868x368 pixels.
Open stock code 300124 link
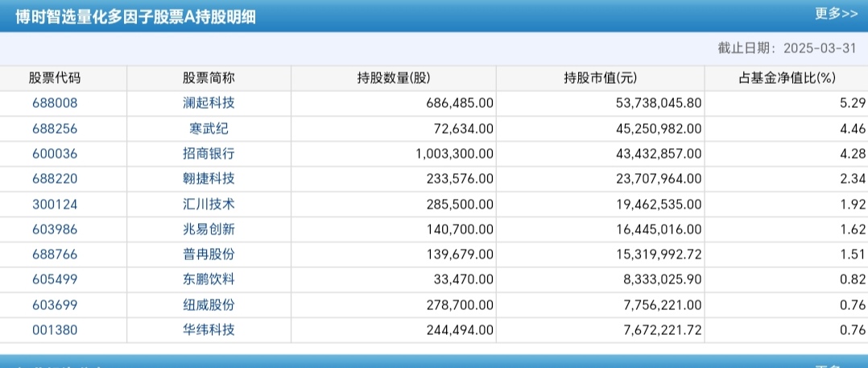coord(55,204)
